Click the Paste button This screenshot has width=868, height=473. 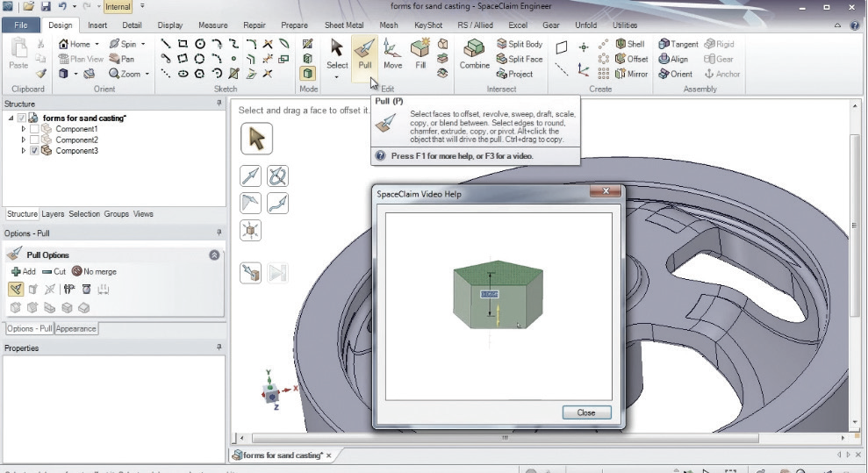[x=18, y=54]
